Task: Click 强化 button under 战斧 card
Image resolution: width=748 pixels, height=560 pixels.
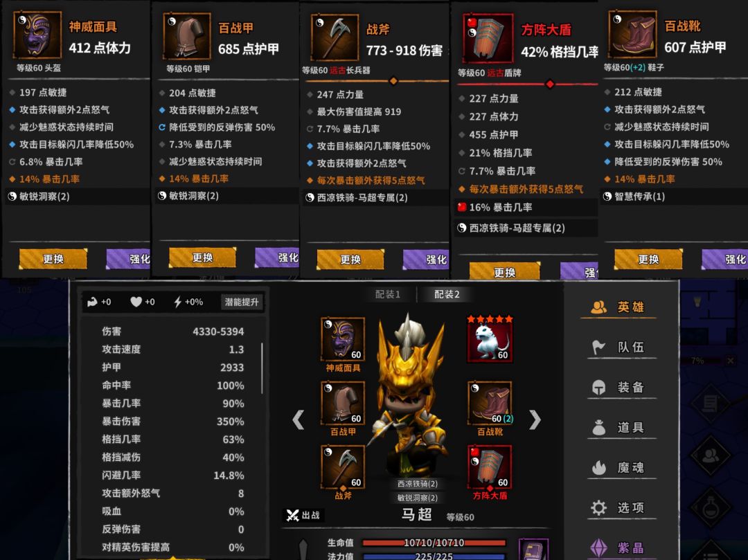Action: click(426, 260)
